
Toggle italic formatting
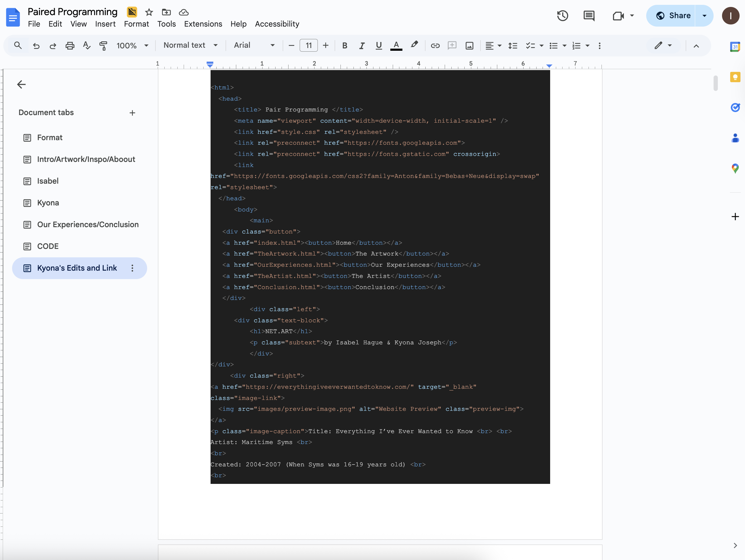tap(362, 46)
